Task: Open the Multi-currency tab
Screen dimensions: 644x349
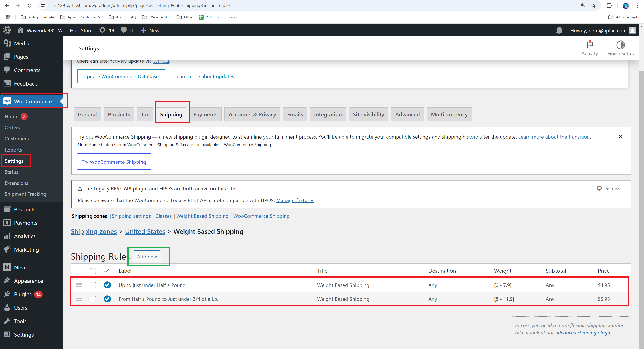Action: click(449, 114)
